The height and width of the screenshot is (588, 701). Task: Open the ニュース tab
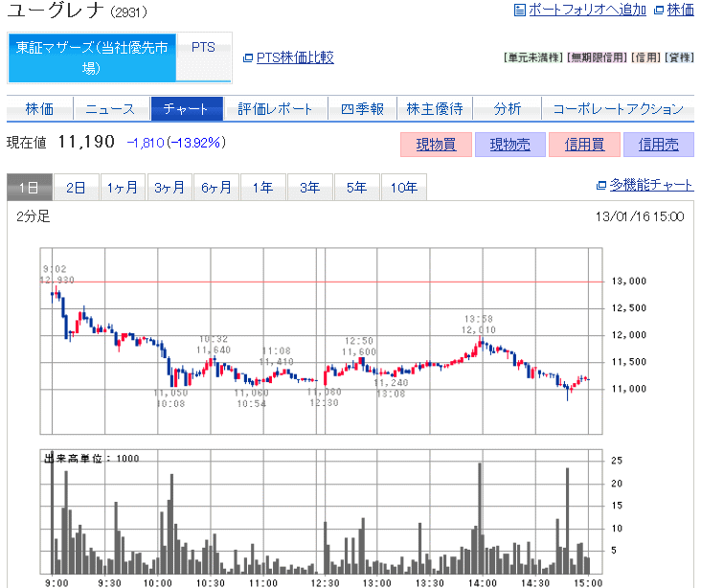click(110, 108)
